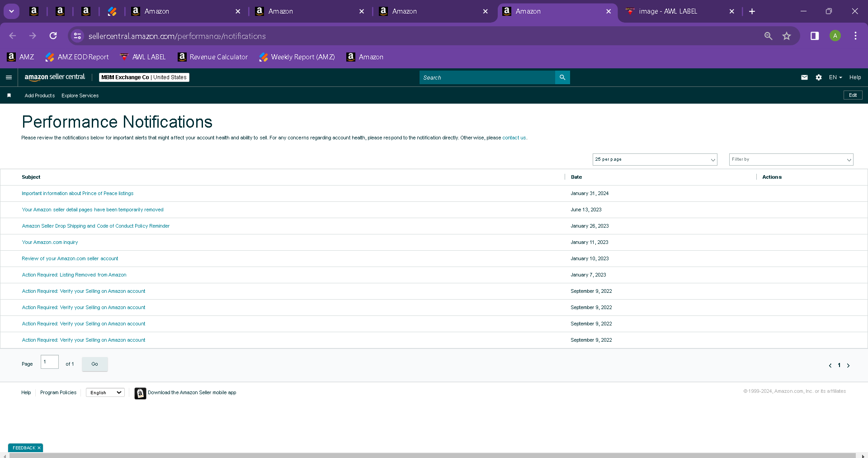The image size is (868, 458).
Task: Open the footer Help link
Action: (26, 392)
